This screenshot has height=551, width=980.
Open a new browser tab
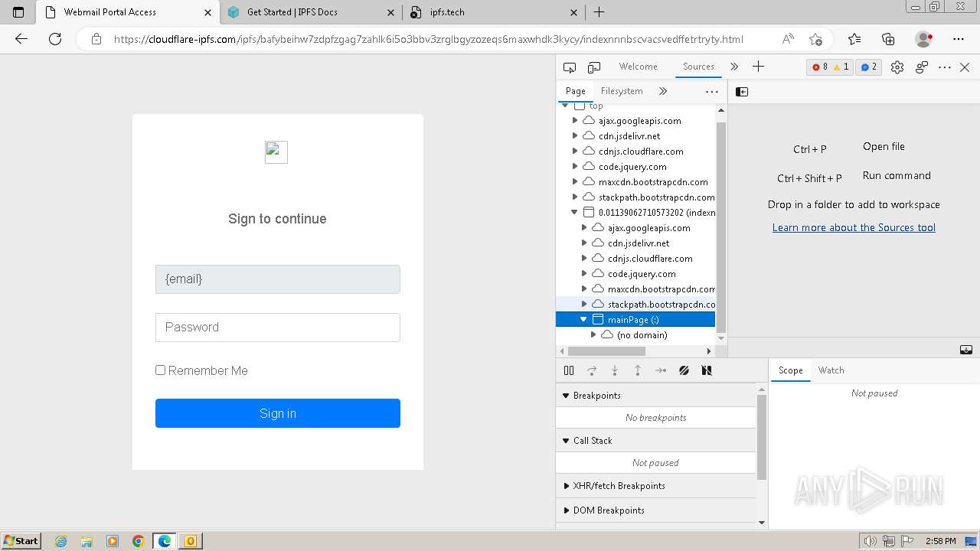599,12
